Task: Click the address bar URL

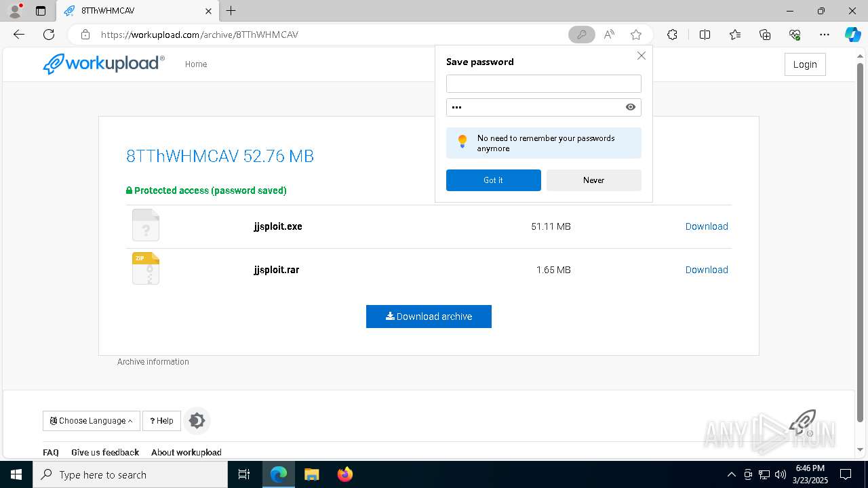Action: [199, 35]
